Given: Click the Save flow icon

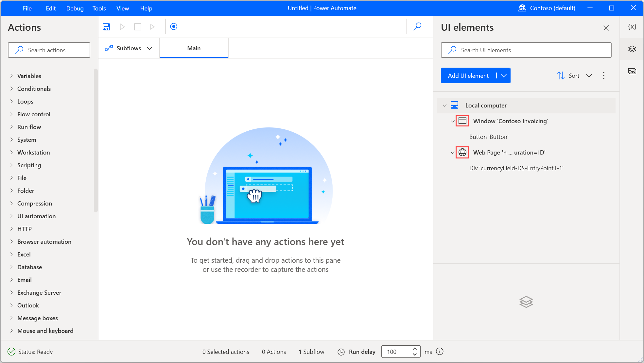Looking at the screenshot, I should point(106,26).
